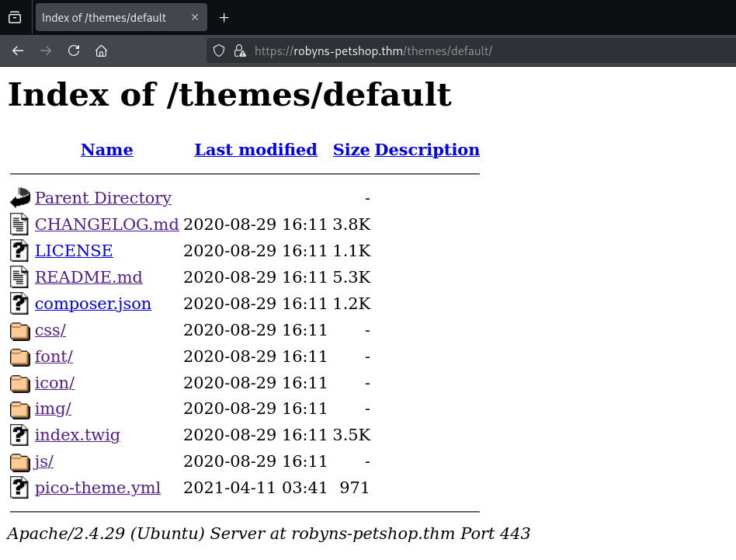Image resolution: width=736 pixels, height=560 pixels.
Task: Sort listing by Name column header
Action: click(106, 150)
